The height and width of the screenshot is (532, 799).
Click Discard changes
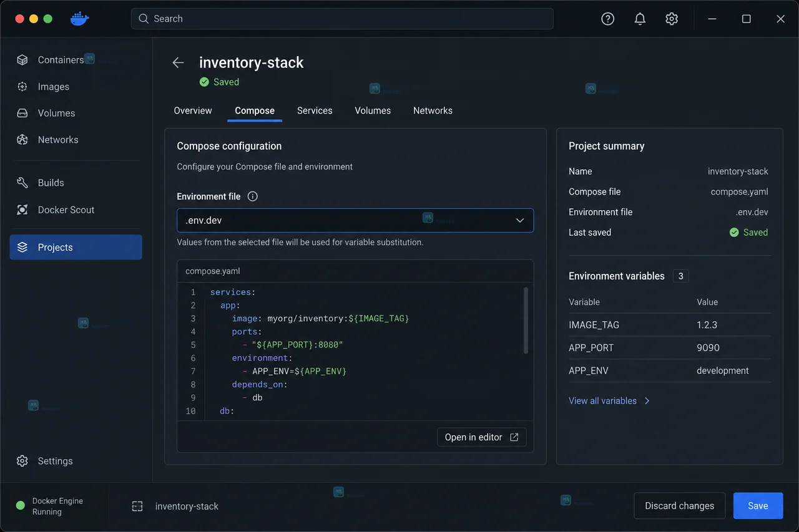coord(679,506)
